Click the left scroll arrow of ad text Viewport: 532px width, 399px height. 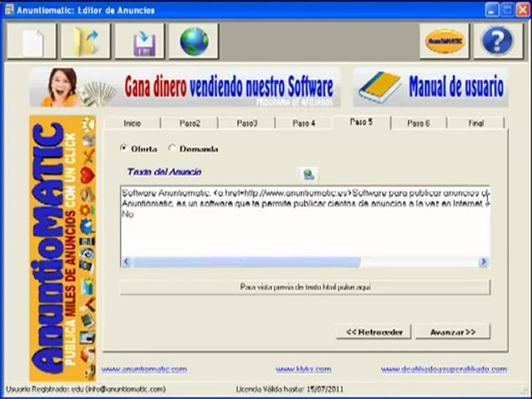click(x=126, y=262)
